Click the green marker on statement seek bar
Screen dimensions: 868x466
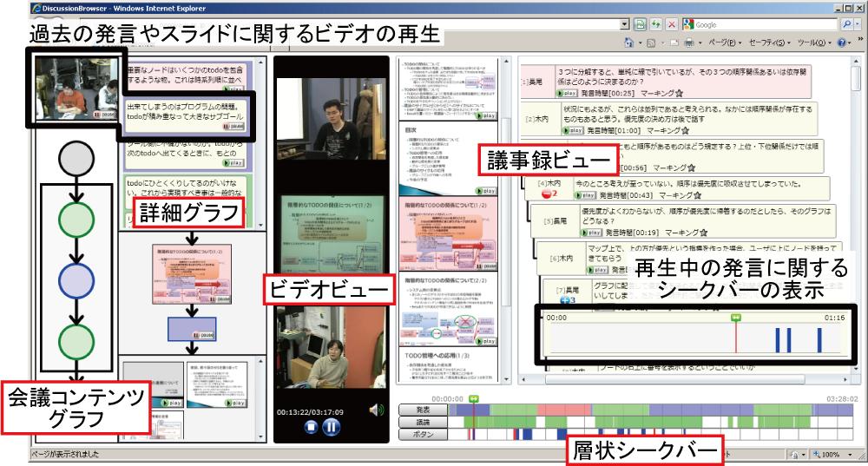[x=736, y=318]
